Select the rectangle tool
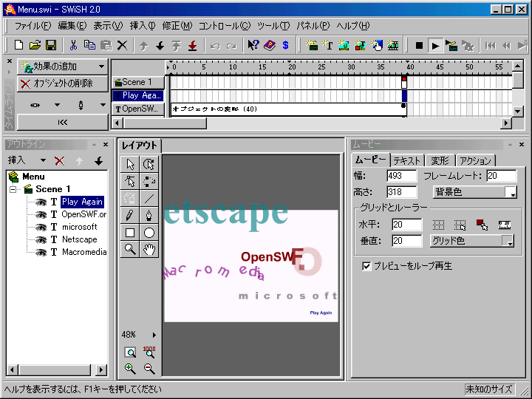The width and height of the screenshot is (532, 399). 130,233
